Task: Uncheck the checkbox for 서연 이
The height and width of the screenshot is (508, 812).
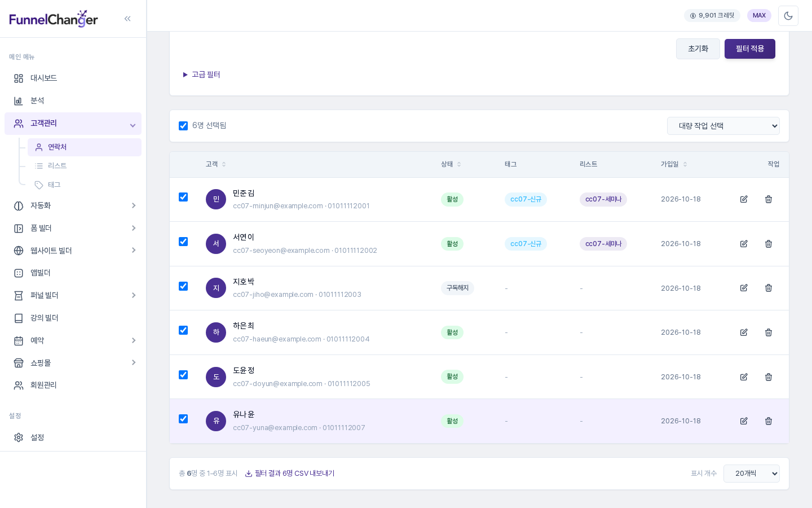Action: pyautogui.click(x=183, y=242)
